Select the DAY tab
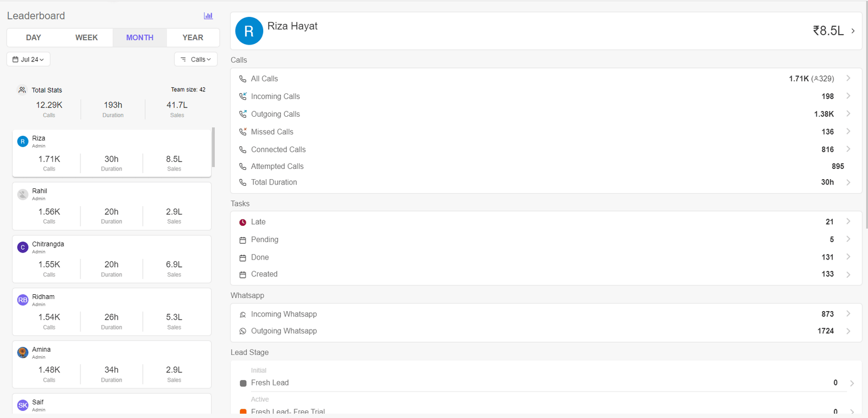This screenshot has height=418, width=868. tap(34, 37)
